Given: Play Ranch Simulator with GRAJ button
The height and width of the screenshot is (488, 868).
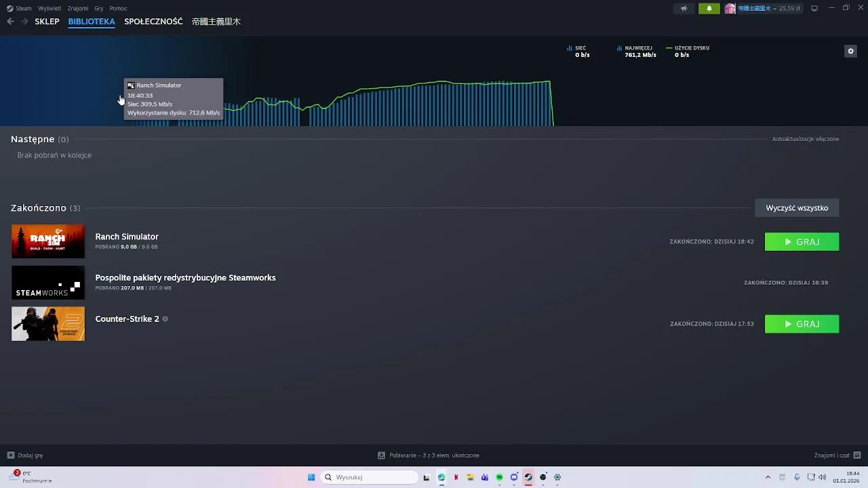Looking at the screenshot, I should coord(802,242).
